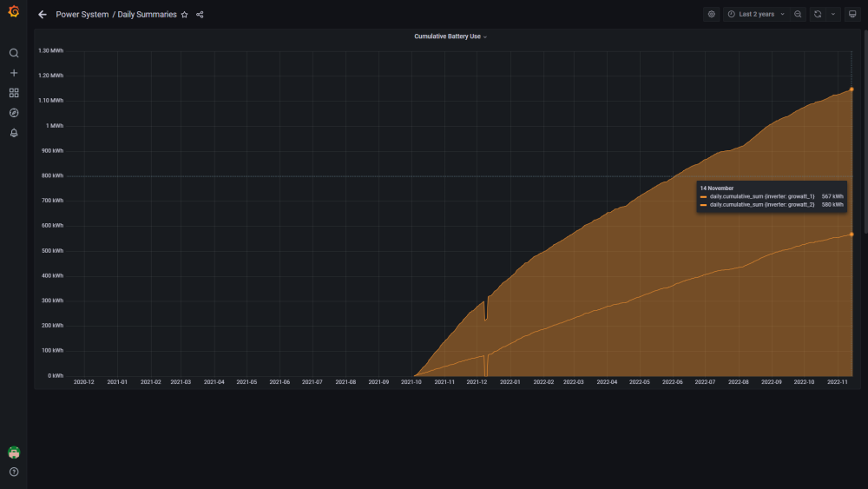
Task: Go back using the left arrow
Action: pos(42,15)
